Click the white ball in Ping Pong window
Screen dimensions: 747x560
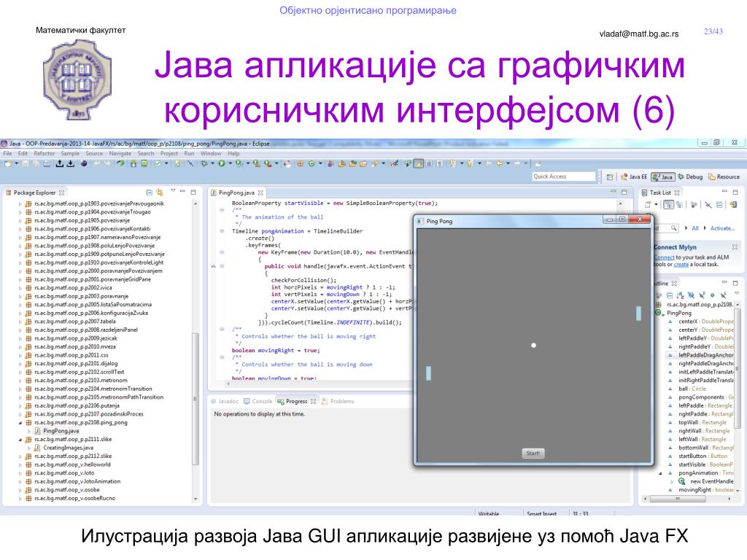pyautogui.click(x=533, y=345)
